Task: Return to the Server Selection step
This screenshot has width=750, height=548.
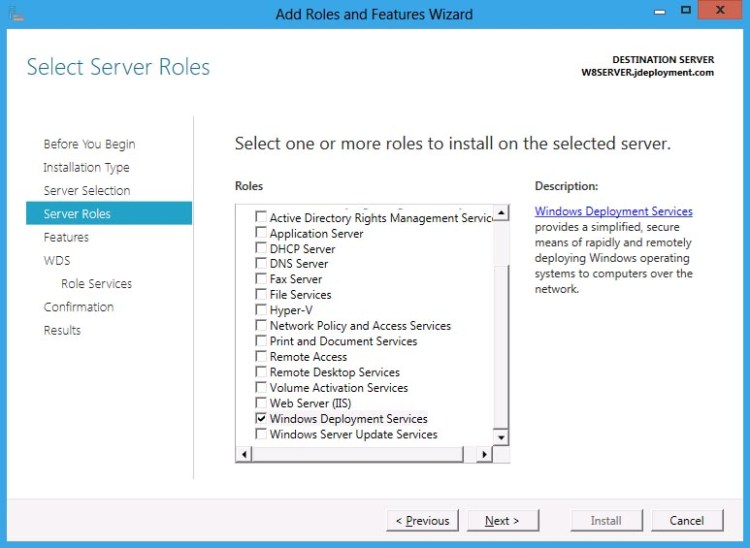Action: click(x=87, y=191)
